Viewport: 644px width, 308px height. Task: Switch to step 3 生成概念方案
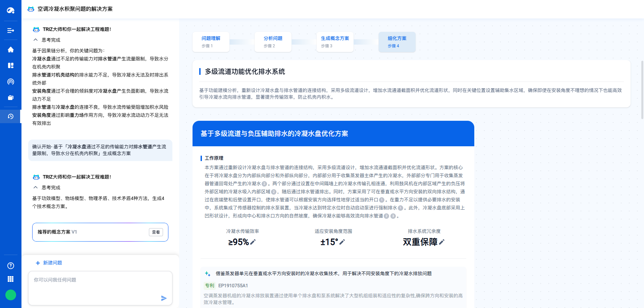(x=334, y=42)
